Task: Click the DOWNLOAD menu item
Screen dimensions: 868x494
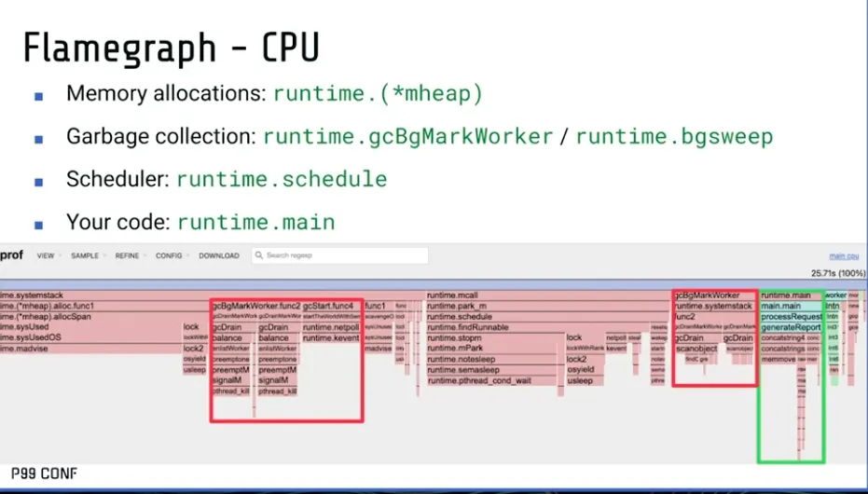Action: [x=219, y=255]
